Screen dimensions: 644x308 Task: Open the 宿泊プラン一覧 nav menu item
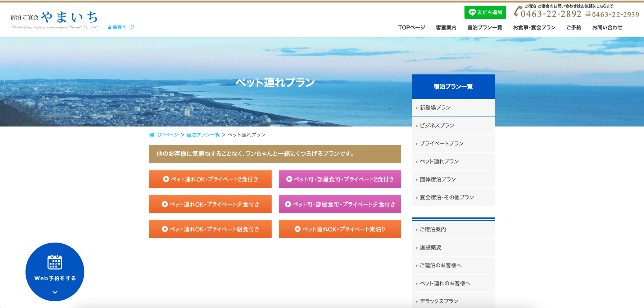tap(485, 27)
